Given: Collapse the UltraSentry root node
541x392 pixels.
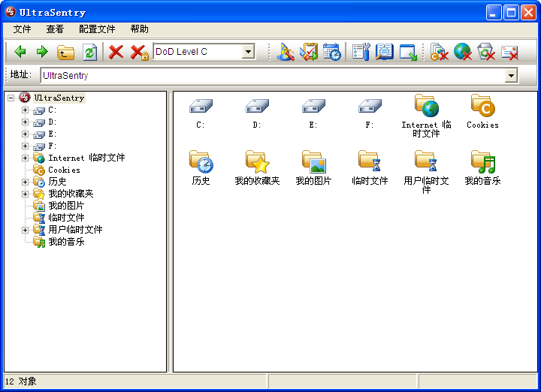Looking at the screenshot, I should pyautogui.click(x=11, y=98).
